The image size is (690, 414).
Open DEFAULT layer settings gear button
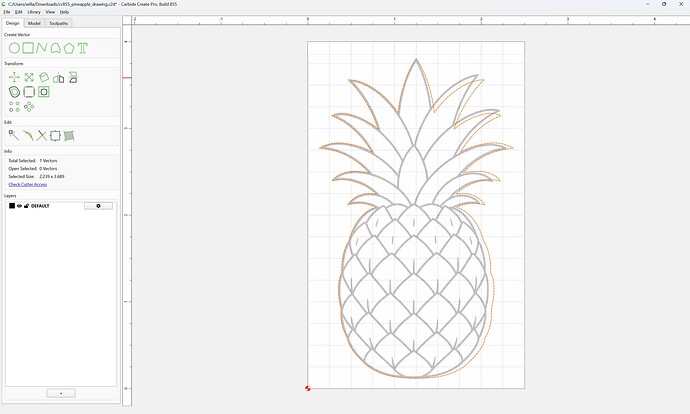coord(98,206)
